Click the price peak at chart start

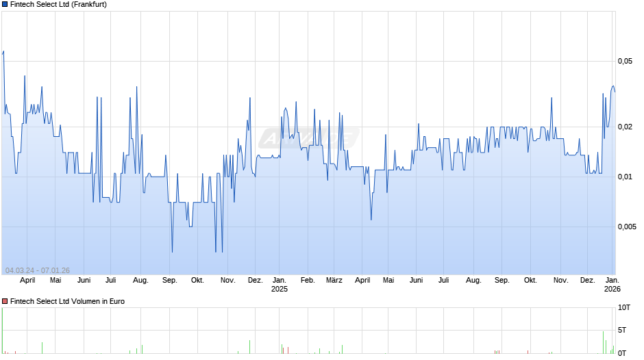[3, 52]
